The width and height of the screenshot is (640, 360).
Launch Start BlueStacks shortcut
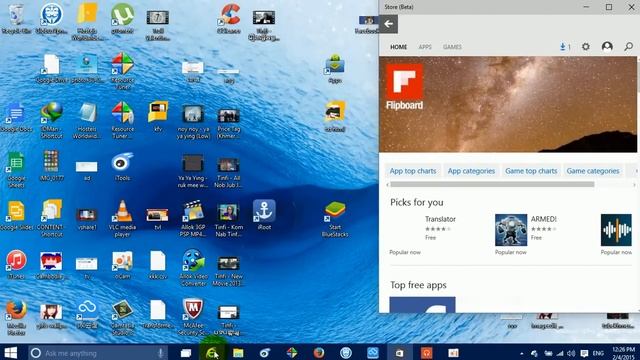coord(335,218)
